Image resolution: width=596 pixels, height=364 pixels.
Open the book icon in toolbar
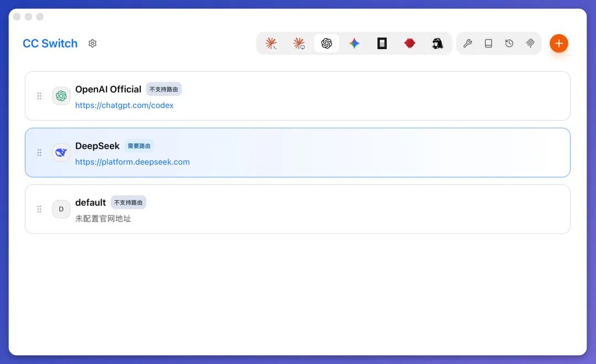(x=488, y=44)
